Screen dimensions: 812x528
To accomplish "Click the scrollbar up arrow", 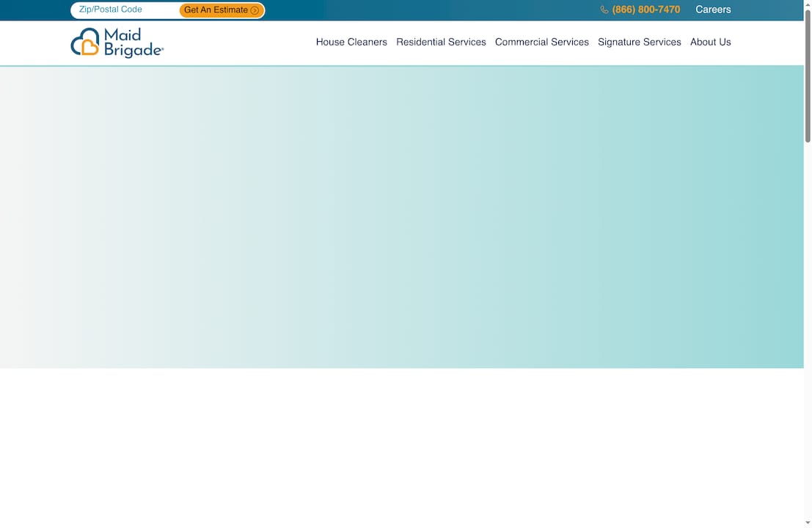I will tap(808, 4).
